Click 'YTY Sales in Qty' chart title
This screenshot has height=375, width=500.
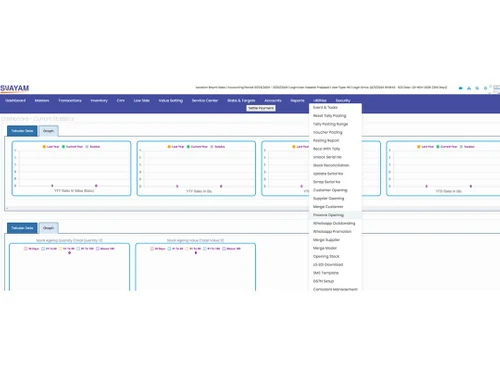click(199, 191)
